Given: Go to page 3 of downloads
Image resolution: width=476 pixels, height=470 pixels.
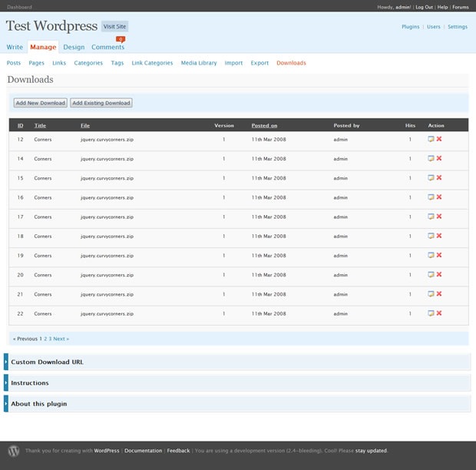Looking at the screenshot, I should pos(51,339).
